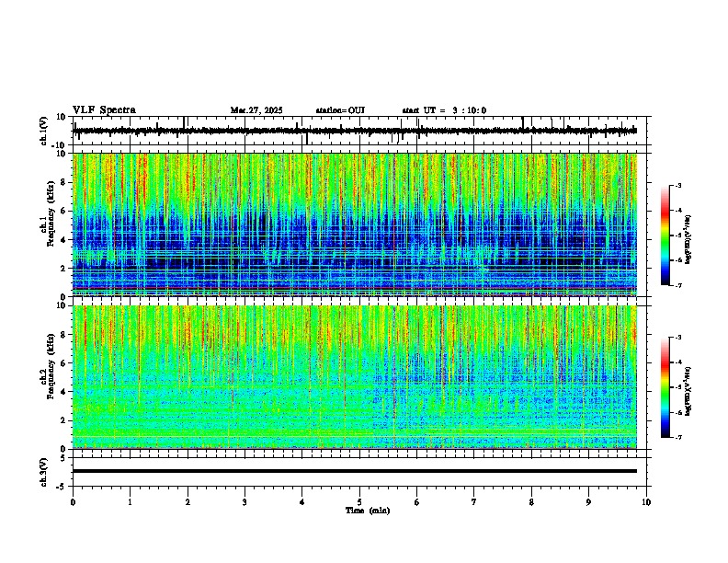Click the ch.2 "Frequency (kHz)" axis label
Screen dimensions: 728x563
(x=51, y=365)
